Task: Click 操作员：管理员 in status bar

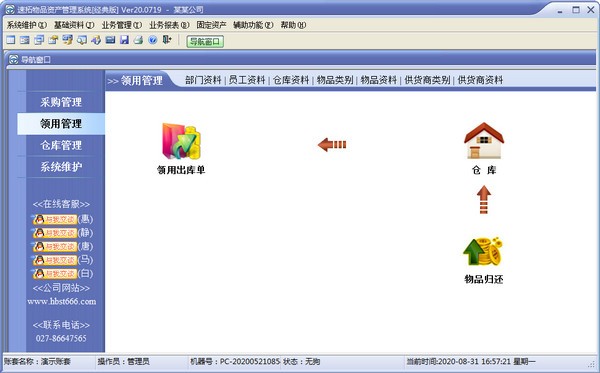Action: [x=123, y=362]
